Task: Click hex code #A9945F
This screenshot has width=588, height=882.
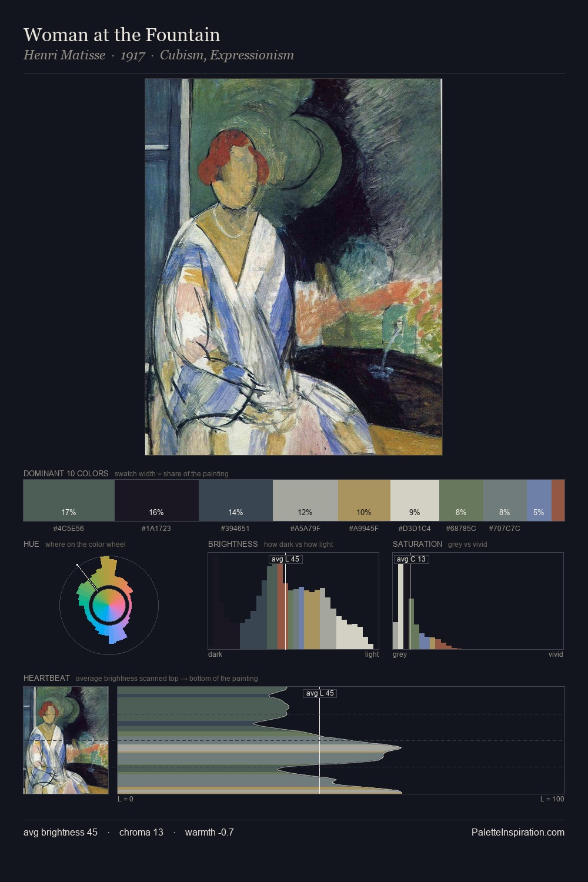Action: click(364, 529)
